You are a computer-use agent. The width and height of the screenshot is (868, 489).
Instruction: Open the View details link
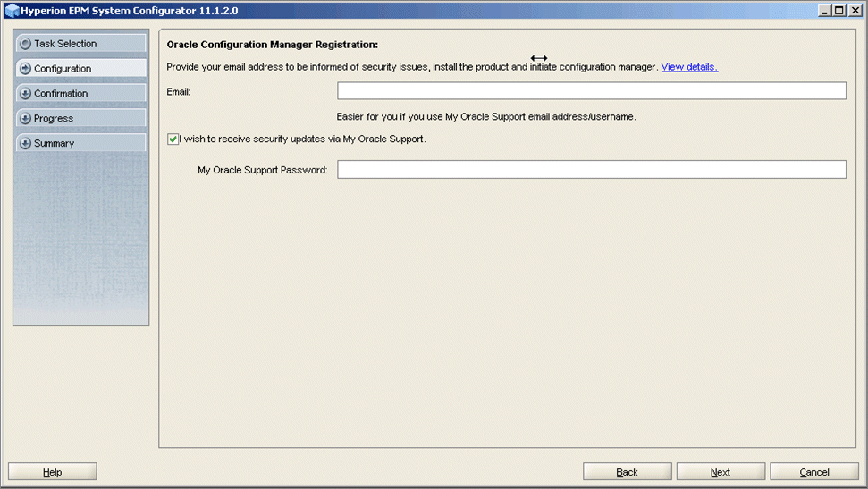pyautogui.click(x=689, y=67)
